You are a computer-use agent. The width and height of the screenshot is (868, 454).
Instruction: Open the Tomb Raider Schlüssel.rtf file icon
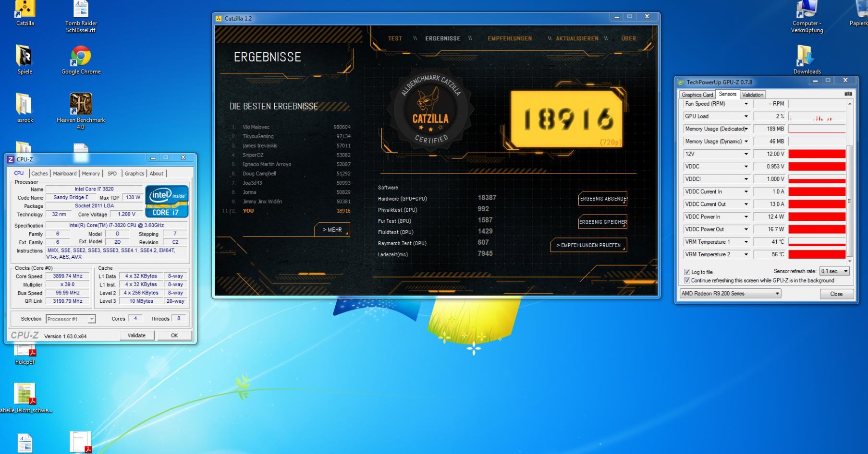coord(81,16)
